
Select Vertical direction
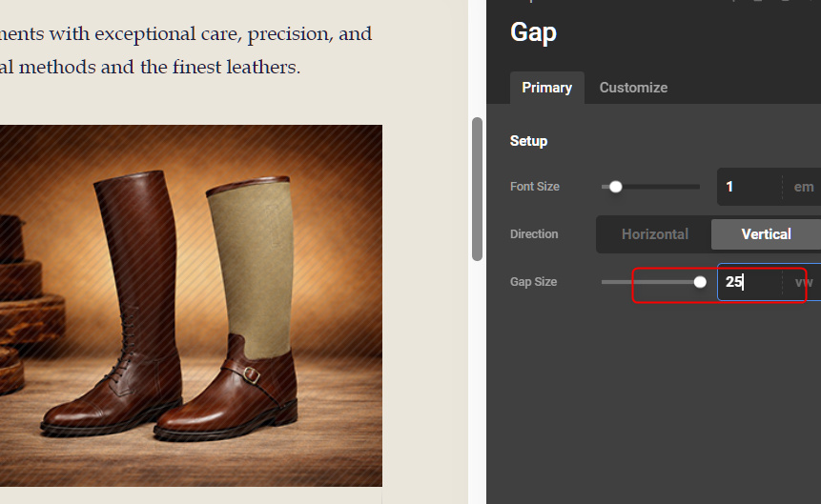(766, 234)
